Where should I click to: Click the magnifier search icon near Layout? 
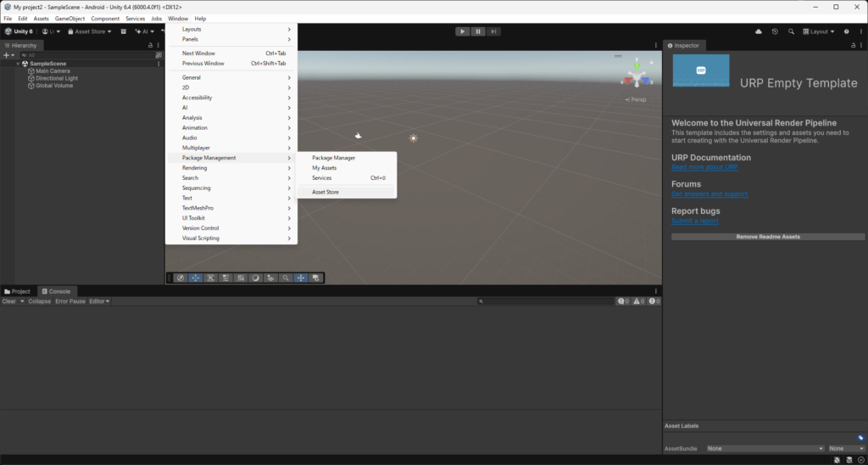[791, 31]
